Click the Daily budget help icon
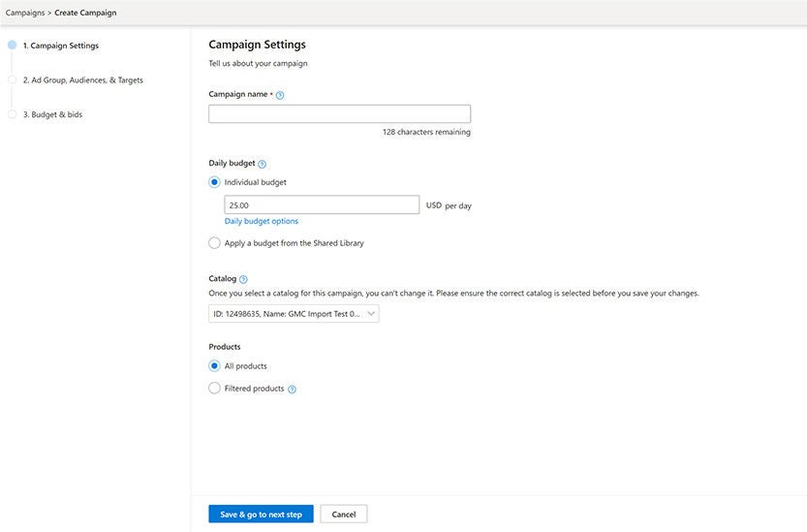The height and width of the screenshot is (532, 807). (263, 164)
